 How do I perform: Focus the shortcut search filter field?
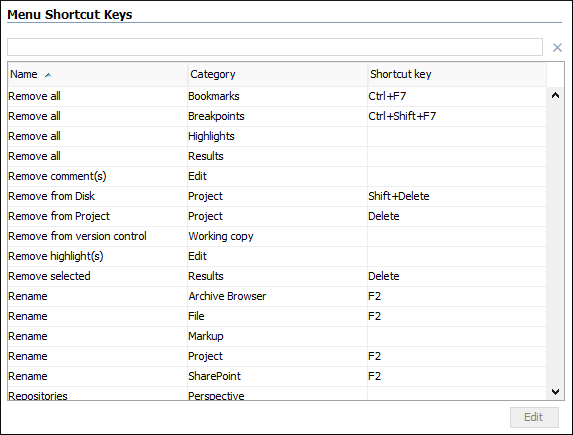[275, 47]
